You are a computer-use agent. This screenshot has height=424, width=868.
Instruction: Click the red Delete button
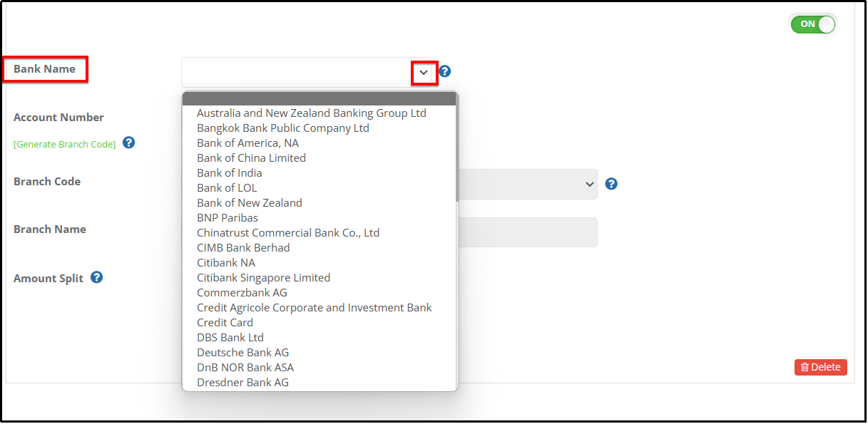(x=820, y=367)
